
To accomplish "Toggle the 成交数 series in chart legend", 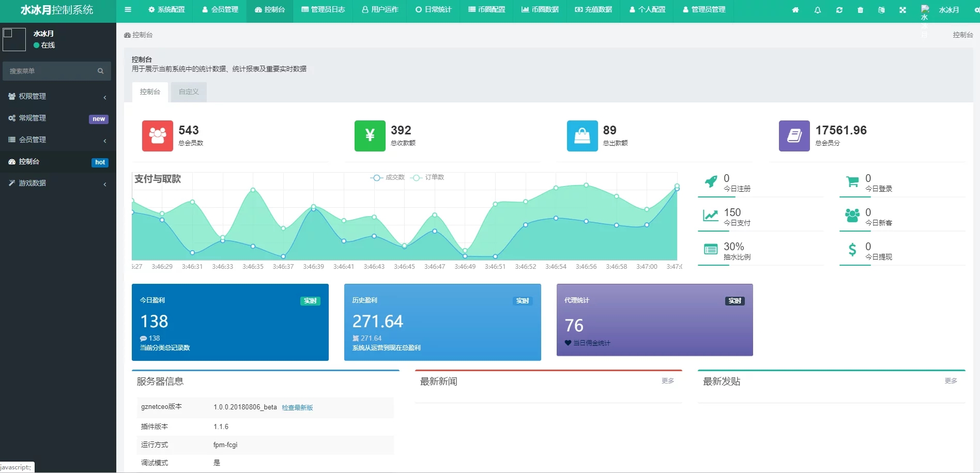I will pos(388,177).
